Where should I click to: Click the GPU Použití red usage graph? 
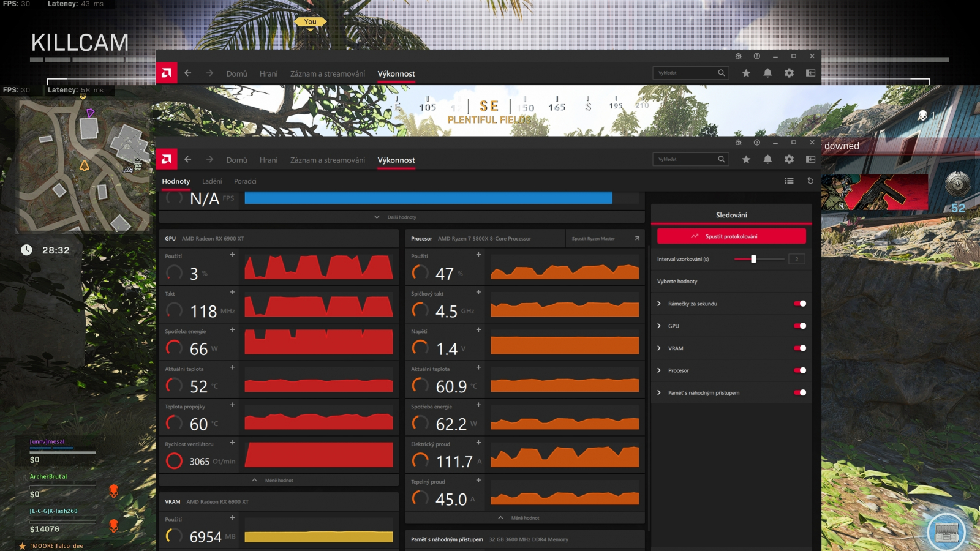tap(318, 267)
